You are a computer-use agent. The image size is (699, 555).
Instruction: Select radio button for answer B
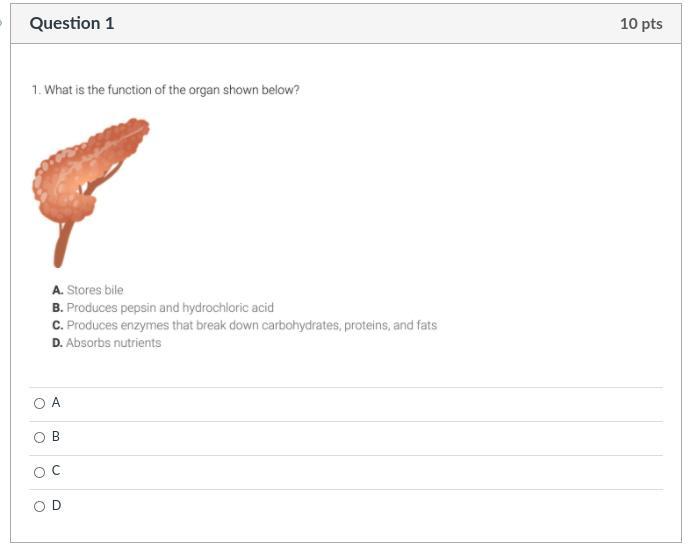[39, 438]
